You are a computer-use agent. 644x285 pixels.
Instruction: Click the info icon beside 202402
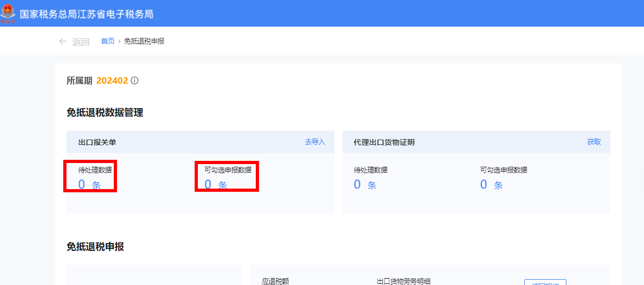pos(135,81)
